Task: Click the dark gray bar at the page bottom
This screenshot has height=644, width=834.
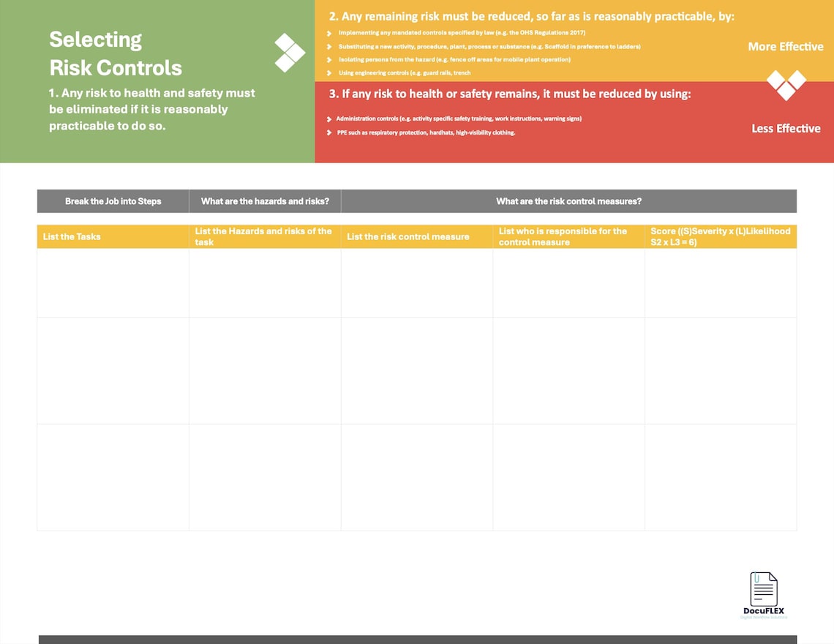Action: 417,640
